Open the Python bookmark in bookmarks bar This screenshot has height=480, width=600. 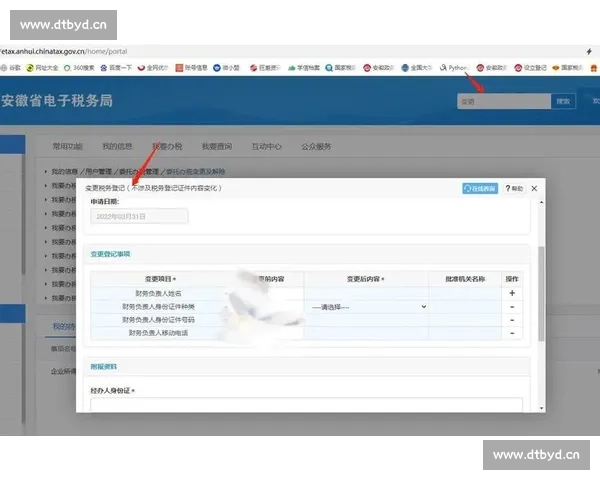[x=457, y=68]
